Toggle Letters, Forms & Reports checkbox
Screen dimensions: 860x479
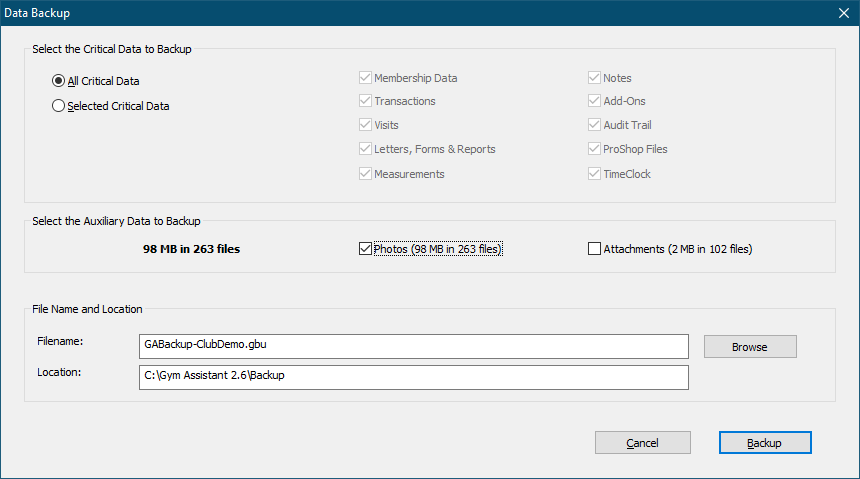(x=365, y=149)
